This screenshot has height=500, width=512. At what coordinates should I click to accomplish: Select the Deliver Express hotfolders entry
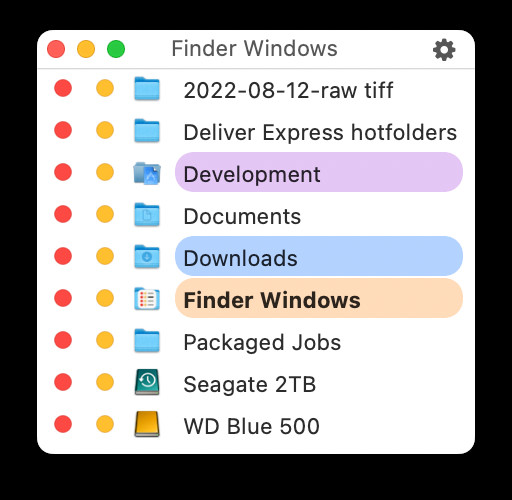pos(320,132)
